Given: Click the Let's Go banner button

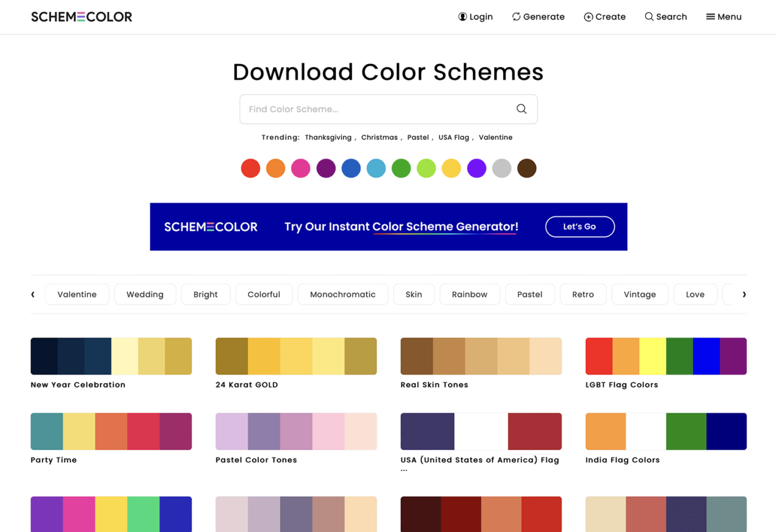Looking at the screenshot, I should pyautogui.click(x=580, y=227).
